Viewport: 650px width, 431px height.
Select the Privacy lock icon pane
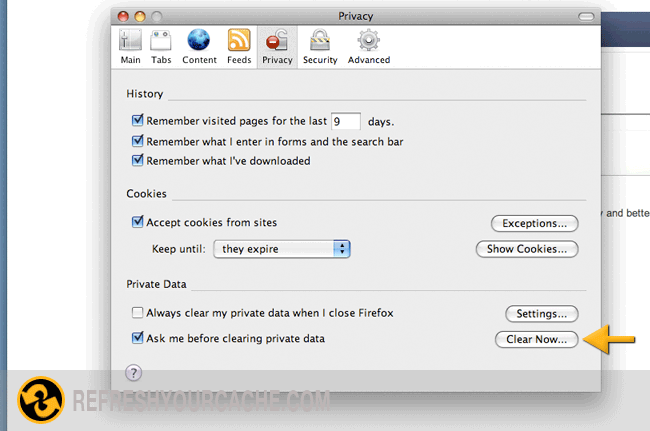tap(277, 46)
